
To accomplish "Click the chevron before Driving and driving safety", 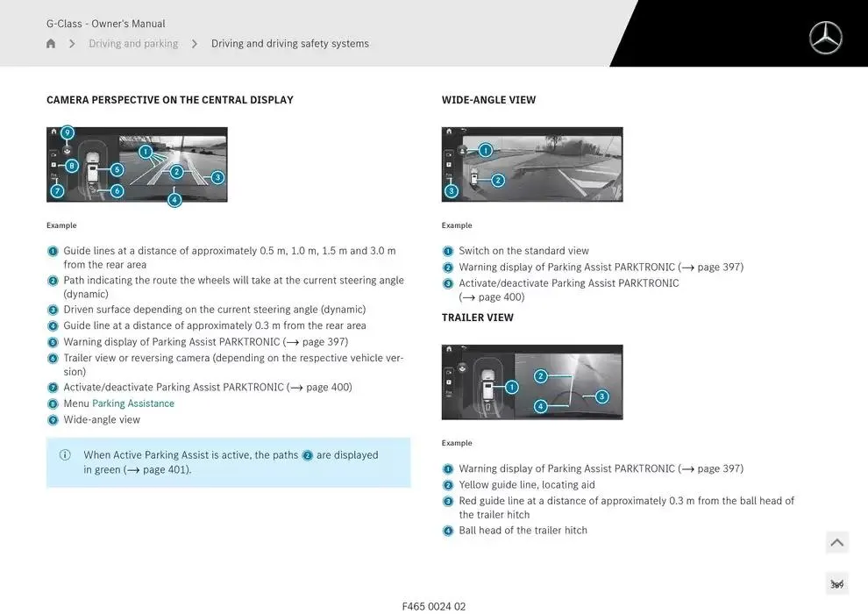I will (x=195, y=44).
